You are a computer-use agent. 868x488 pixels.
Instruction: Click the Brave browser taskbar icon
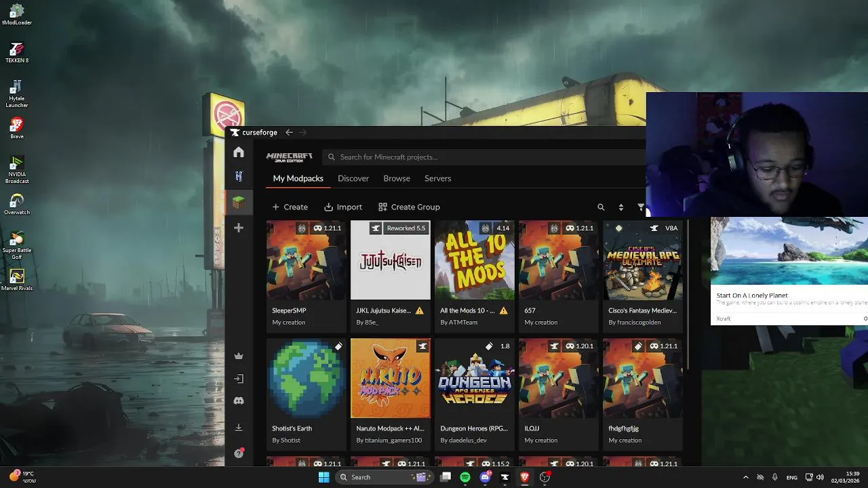[524, 477]
